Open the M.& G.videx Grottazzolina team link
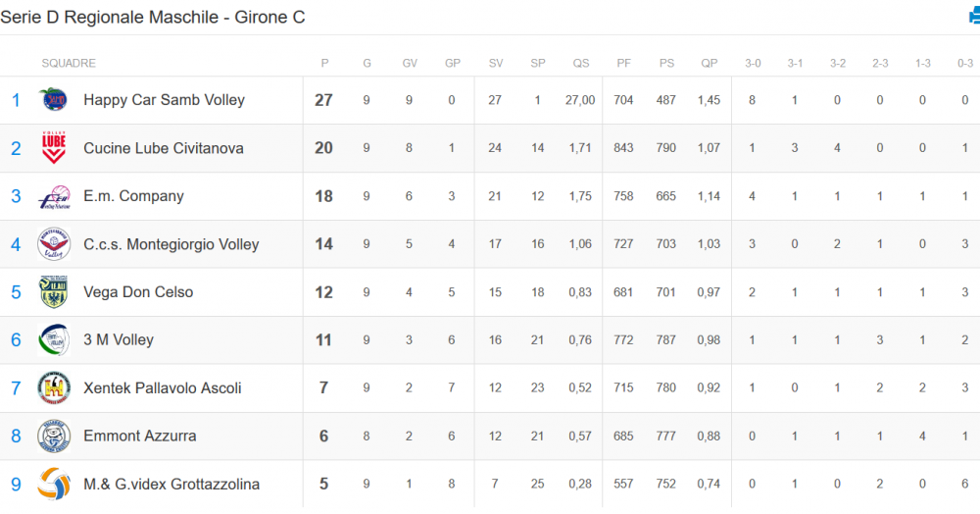The height and width of the screenshot is (514, 980). [x=171, y=484]
